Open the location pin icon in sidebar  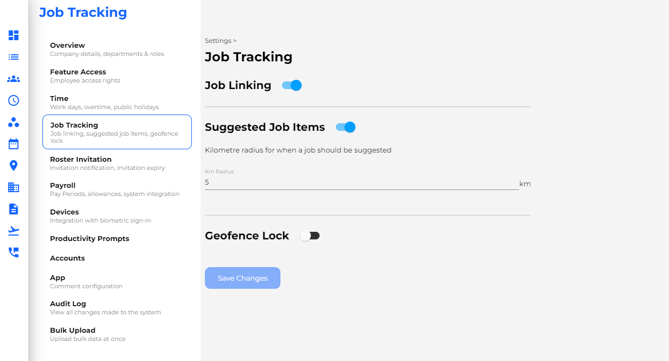pyautogui.click(x=14, y=166)
